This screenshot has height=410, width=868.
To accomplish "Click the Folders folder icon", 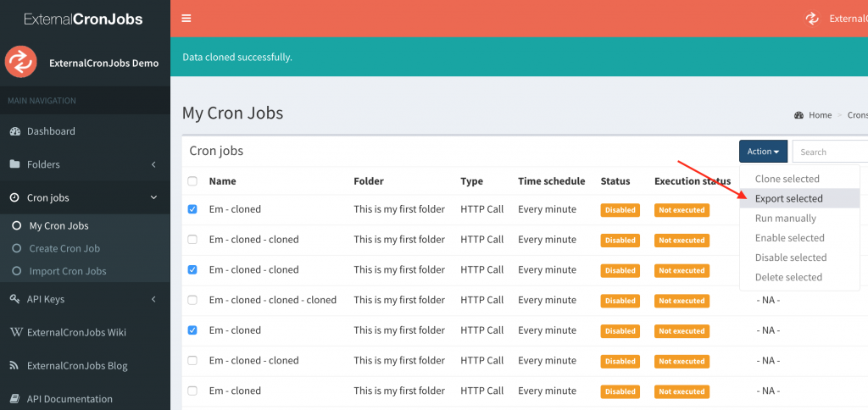I will point(15,164).
